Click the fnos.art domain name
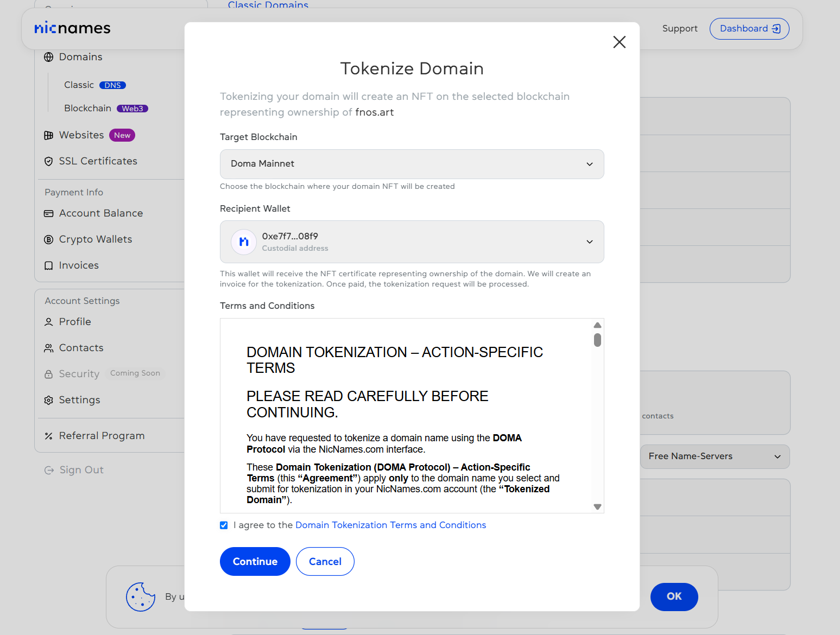 [x=375, y=112]
